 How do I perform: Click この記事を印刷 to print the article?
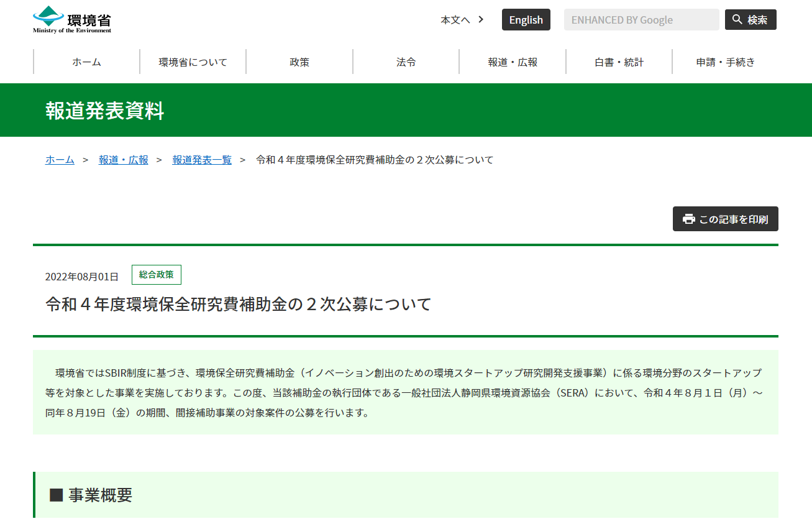pyautogui.click(x=725, y=219)
